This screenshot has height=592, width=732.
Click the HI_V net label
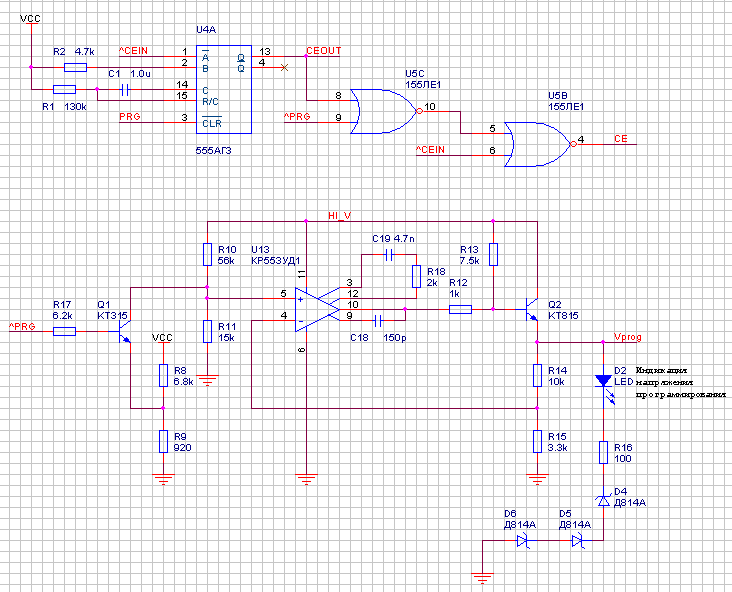point(341,215)
